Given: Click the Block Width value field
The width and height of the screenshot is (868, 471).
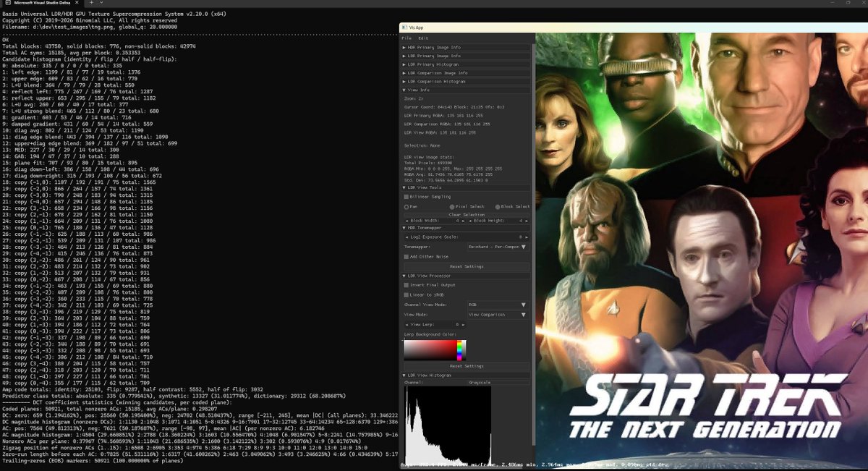Looking at the screenshot, I should coord(435,220).
